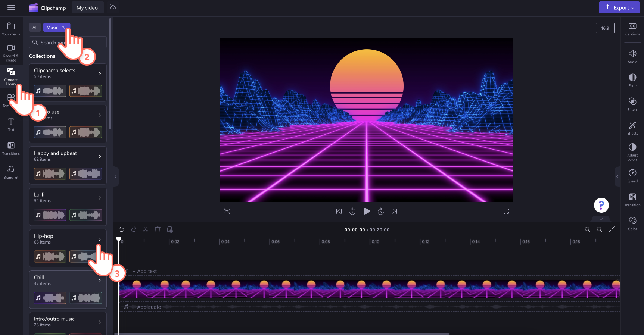Click the Search music field

(x=68, y=42)
